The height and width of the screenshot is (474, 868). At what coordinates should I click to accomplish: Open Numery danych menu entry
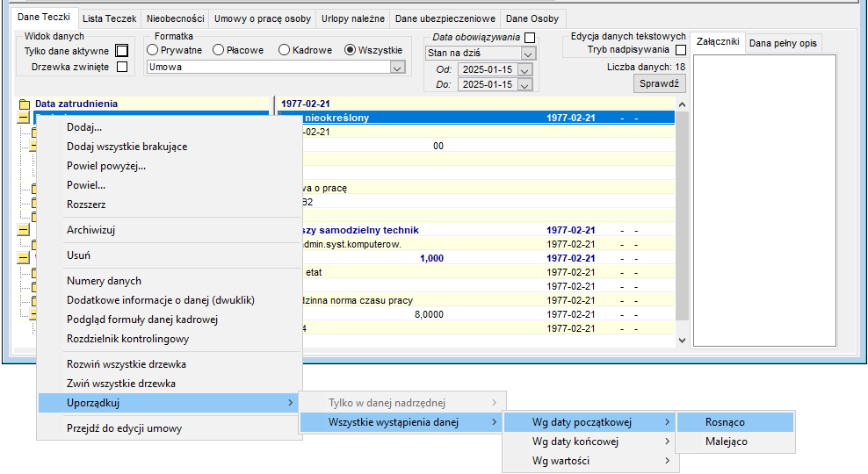(x=104, y=281)
